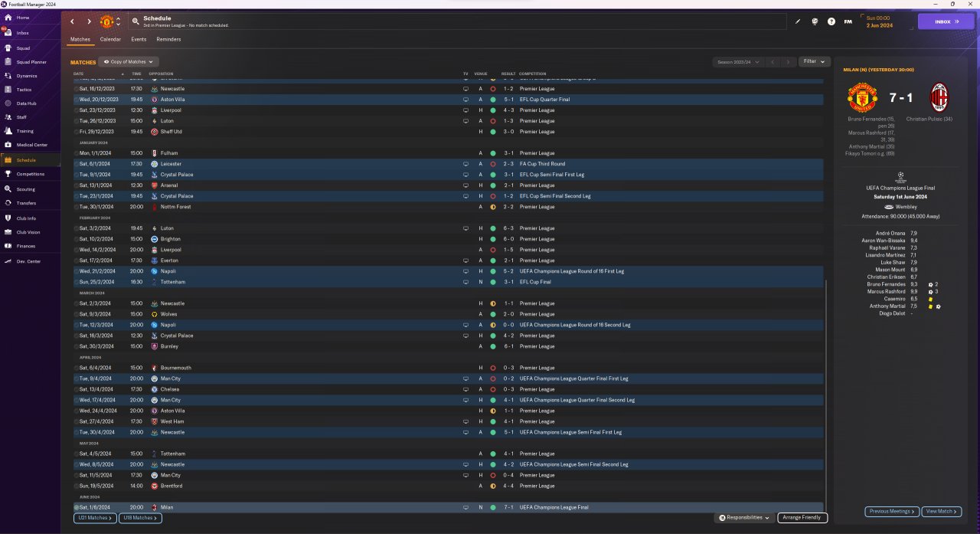Viewport: 980px width, 534px height.
Task: Click the back navigation arrow
Action: pyautogui.click(x=73, y=21)
